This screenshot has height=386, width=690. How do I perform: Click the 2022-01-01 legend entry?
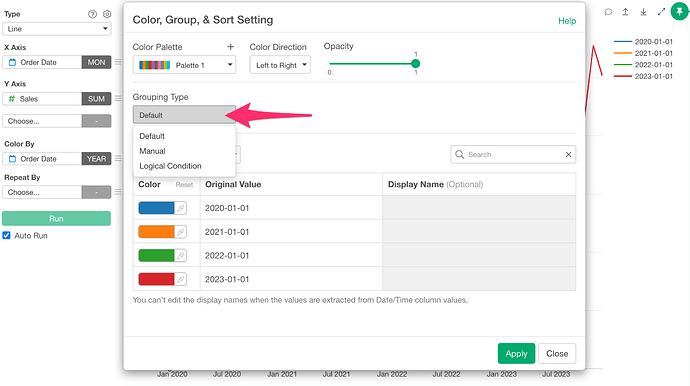tap(643, 64)
